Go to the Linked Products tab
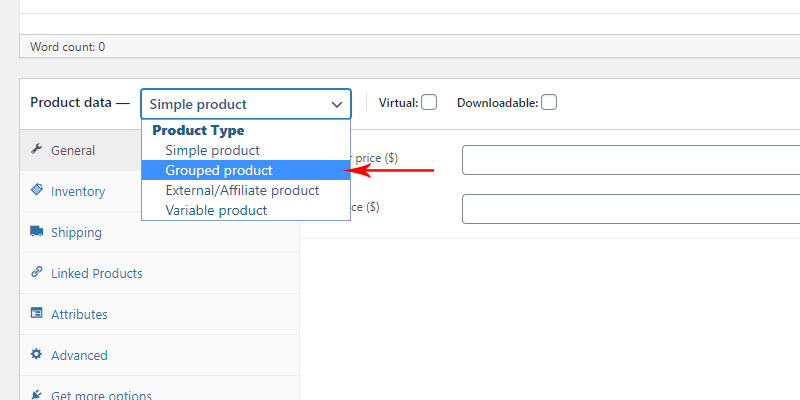Image resolution: width=800 pixels, height=400 pixels. [159, 273]
